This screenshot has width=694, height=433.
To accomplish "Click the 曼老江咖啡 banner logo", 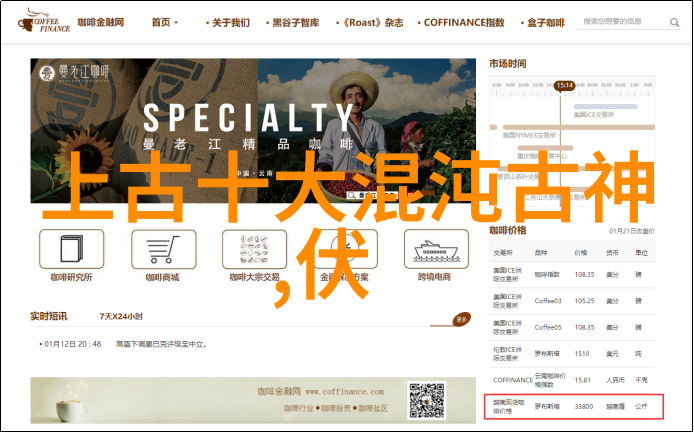I will pyautogui.click(x=74, y=73).
